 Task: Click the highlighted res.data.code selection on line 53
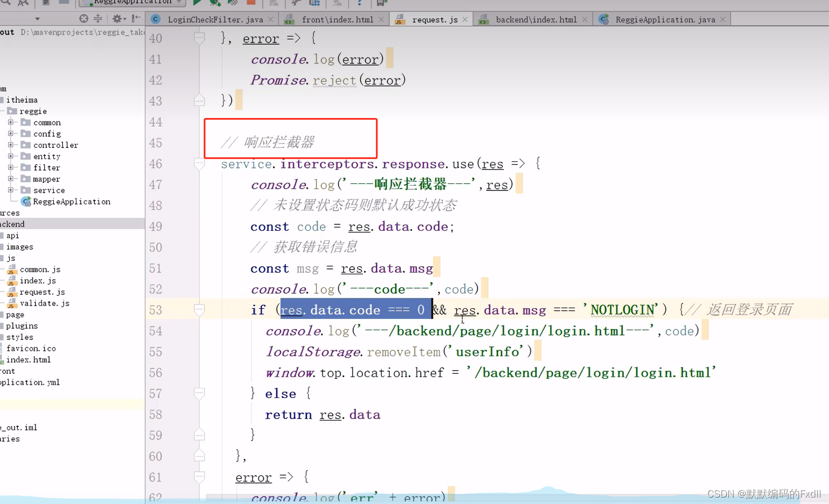click(x=356, y=309)
